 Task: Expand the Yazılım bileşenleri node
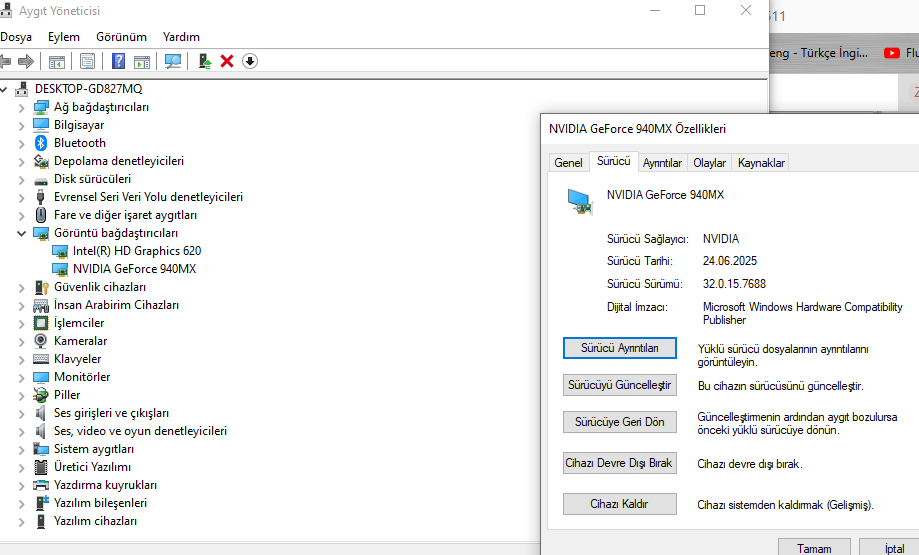click(21, 504)
